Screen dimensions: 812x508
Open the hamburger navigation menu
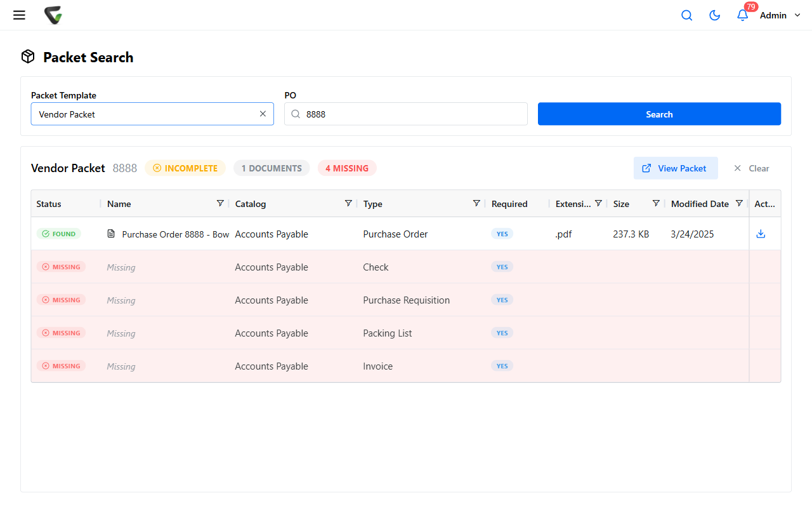click(19, 15)
